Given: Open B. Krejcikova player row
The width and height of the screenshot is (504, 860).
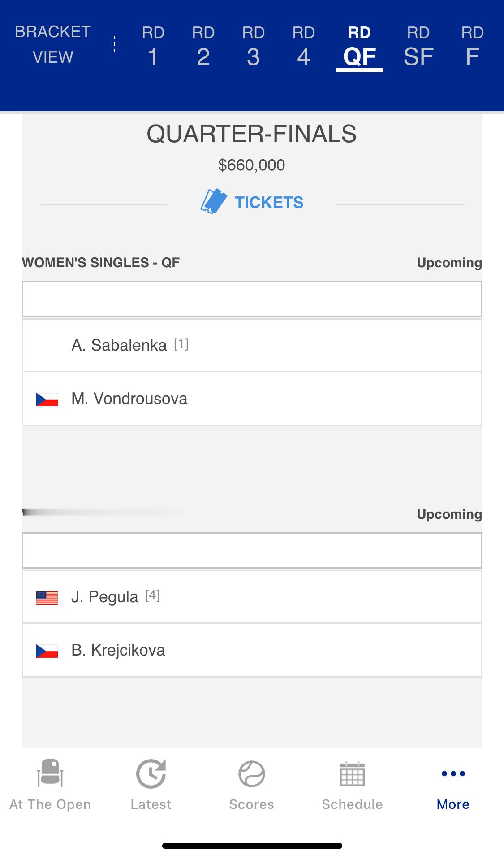Looking at the screenshot, I should tap(252, 650).
